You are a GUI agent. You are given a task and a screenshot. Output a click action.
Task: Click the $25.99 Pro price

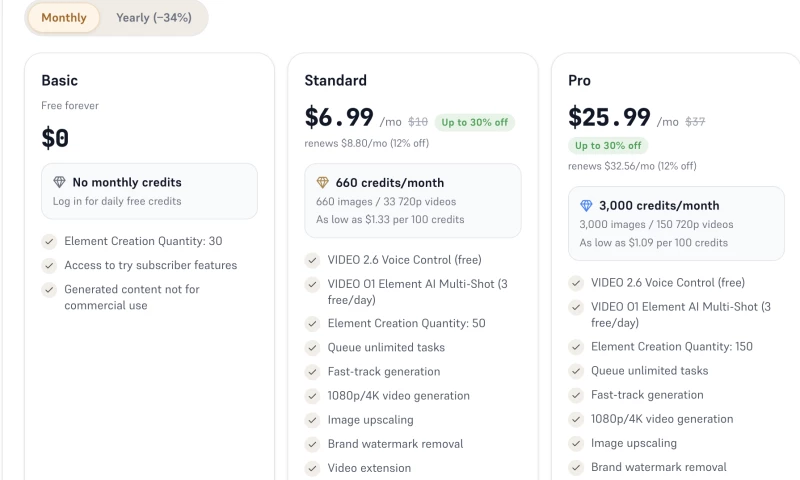610,117
